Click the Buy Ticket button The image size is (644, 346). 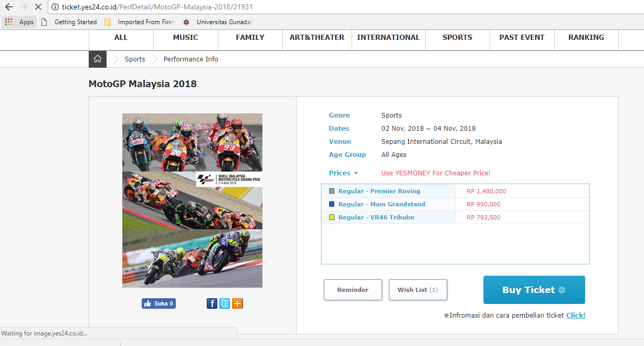click(x=534, y=290)
